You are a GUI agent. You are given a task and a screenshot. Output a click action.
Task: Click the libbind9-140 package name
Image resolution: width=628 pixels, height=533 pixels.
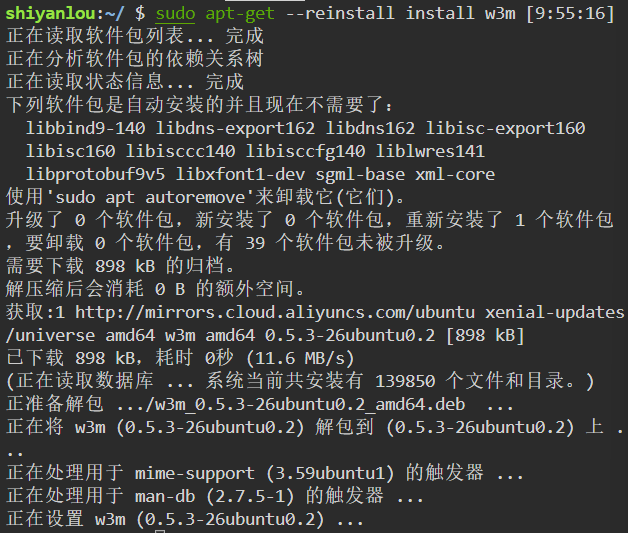point(86,128)
